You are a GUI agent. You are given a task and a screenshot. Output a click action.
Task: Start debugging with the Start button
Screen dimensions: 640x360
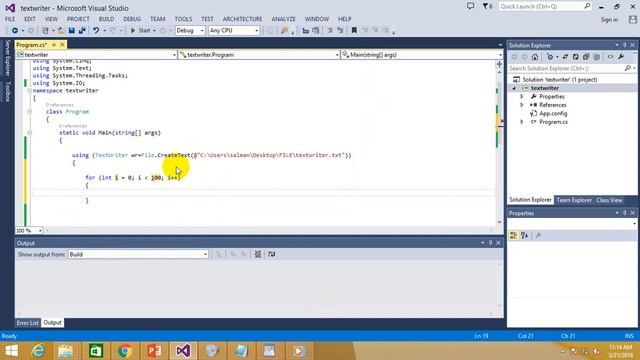tap(140, 31)
